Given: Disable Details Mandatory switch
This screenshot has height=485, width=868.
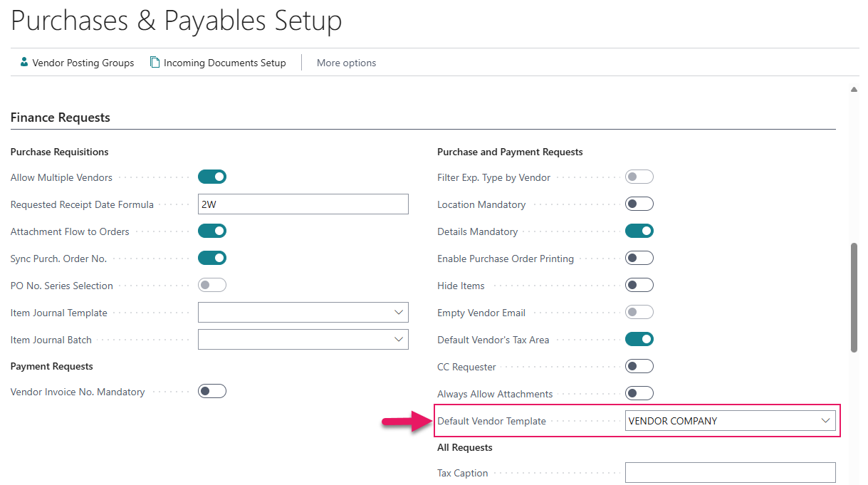Looking at the screenshot, I should point(639,231).
